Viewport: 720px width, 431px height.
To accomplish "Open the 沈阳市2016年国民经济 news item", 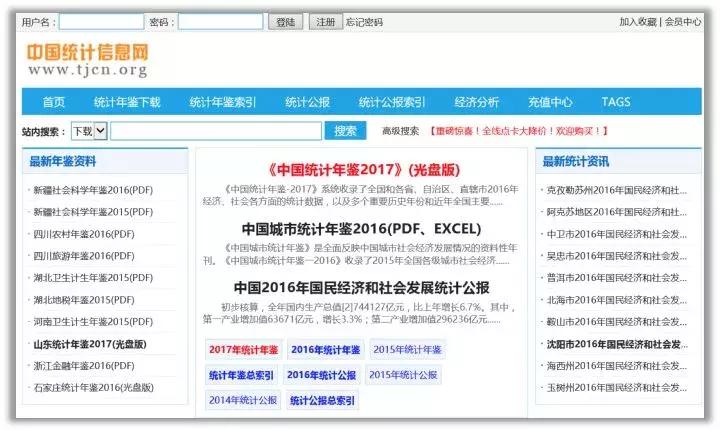I will pyautogui.click(x=616, y=344).
